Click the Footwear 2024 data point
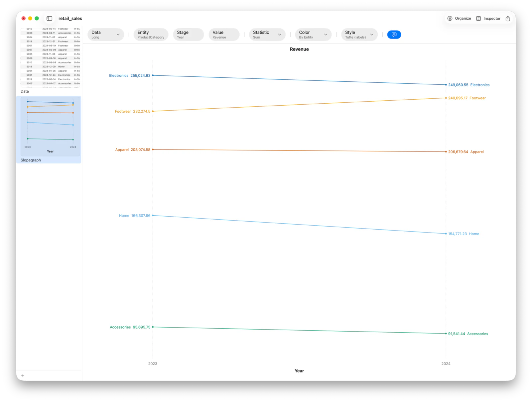The height and width of the screenshot is (402, 532). pyautogui.click(x=446, y=98)
